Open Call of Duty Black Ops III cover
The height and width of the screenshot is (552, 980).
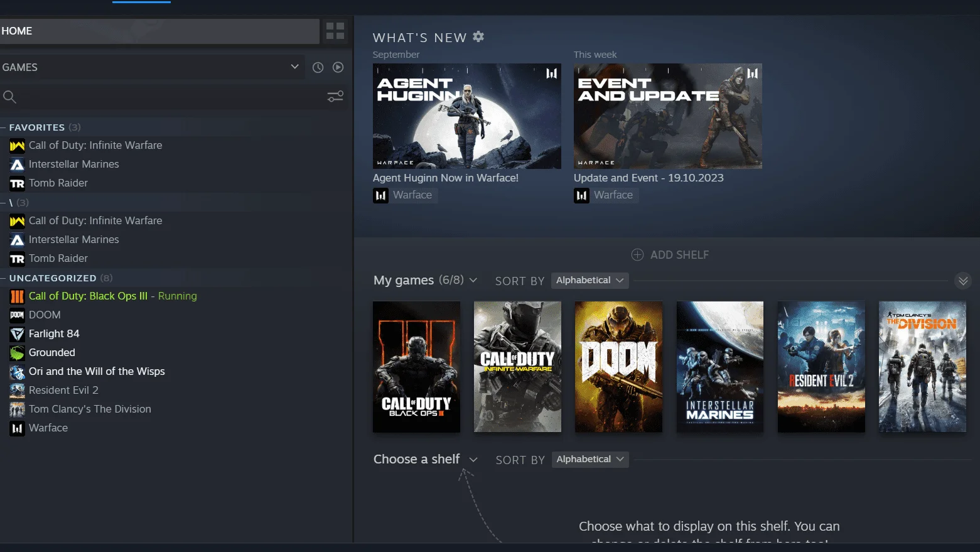(416, 367)
